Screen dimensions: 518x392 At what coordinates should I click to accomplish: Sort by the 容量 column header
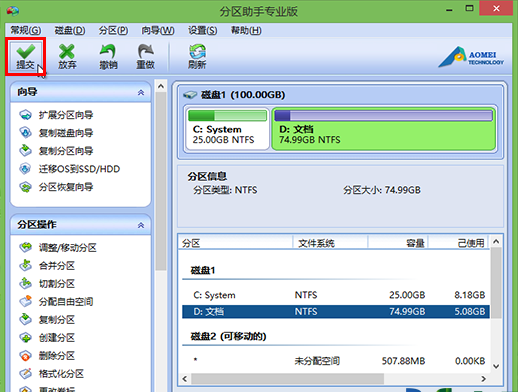pos(398,243)
